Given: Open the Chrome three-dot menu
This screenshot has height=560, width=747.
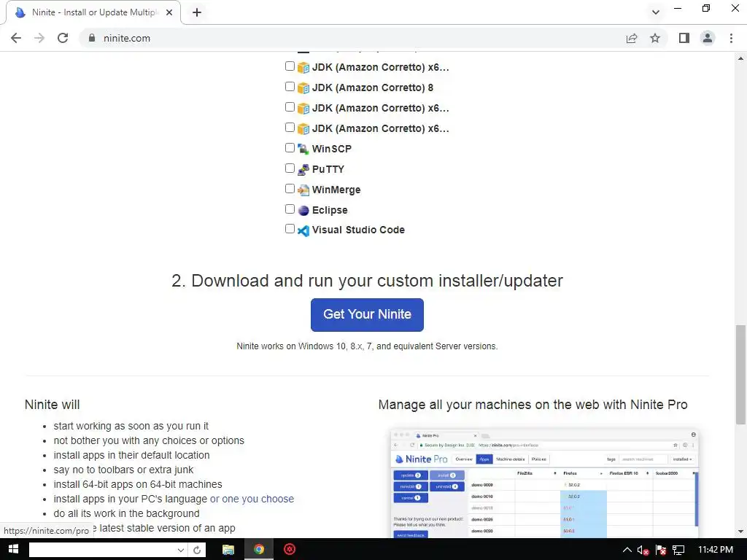Looking at the screenshot, I should (731, 38).
